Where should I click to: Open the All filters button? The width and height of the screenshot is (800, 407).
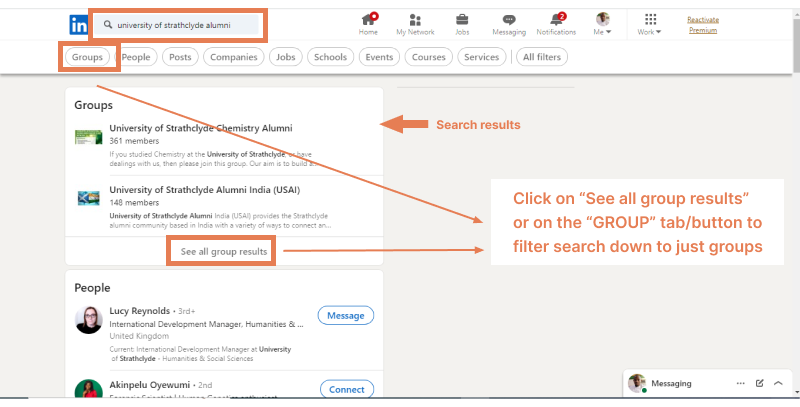[542, 57]
